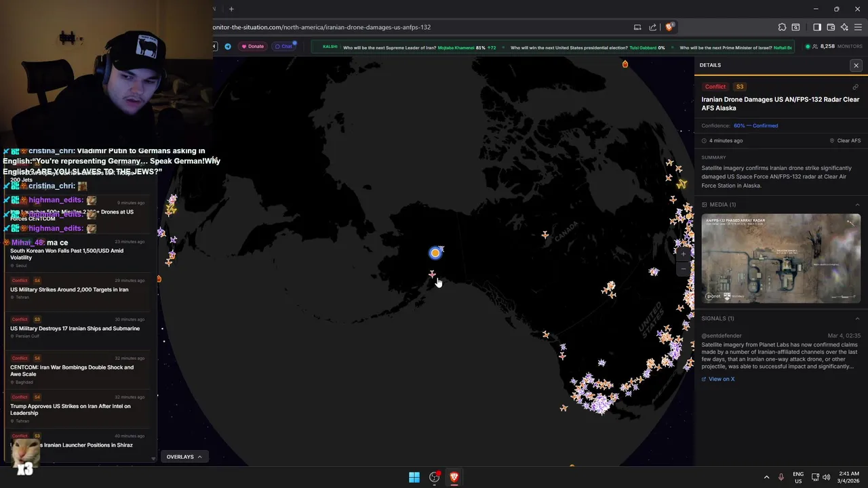Click the OBS icon in the taskbar

click(434, 477)
